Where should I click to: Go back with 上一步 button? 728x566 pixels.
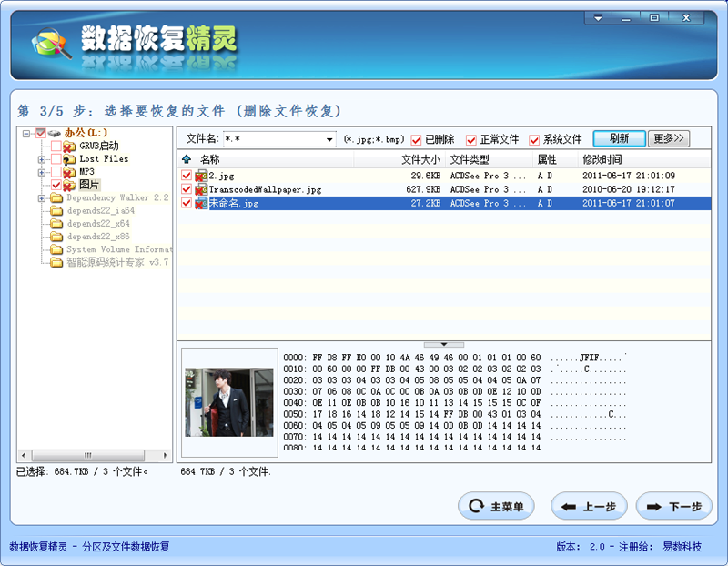click(x=589, y=506)
